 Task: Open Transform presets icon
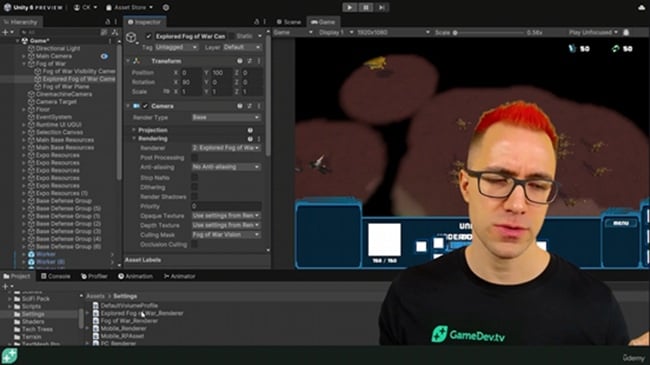tap(250, 61)
